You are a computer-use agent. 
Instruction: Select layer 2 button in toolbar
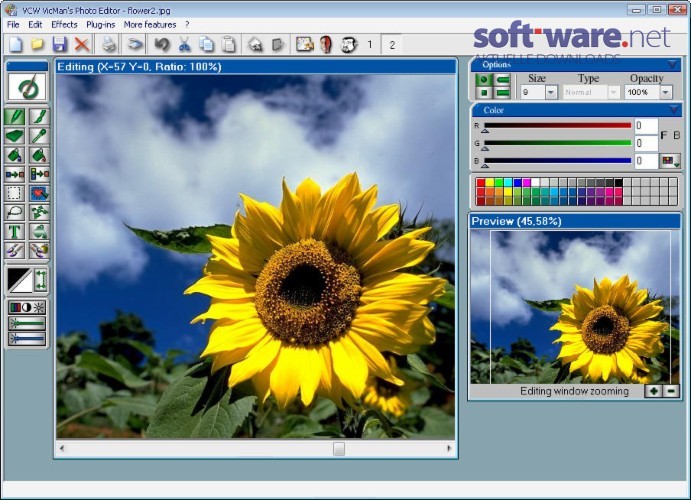click(x=392, y=44)
